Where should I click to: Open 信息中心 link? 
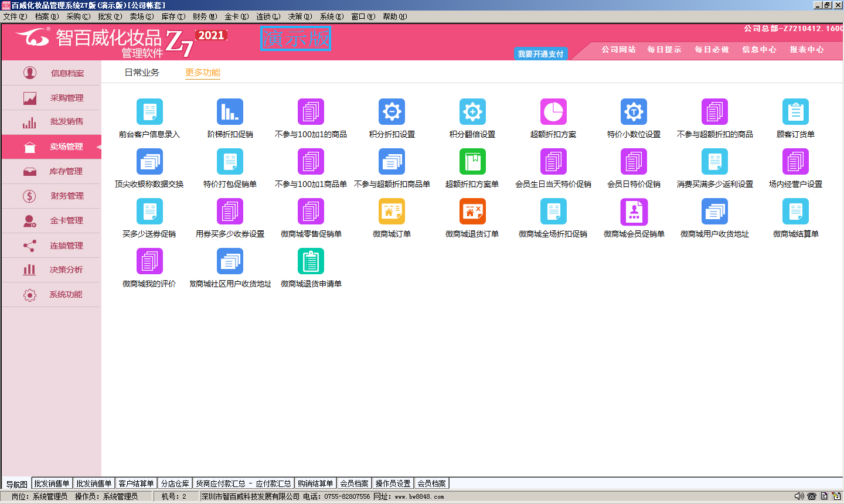(760, 50)
